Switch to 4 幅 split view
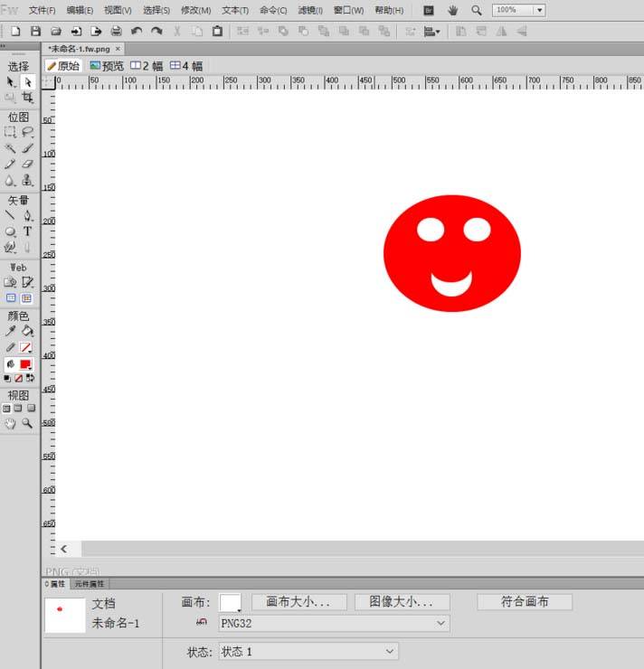Image resolution: width=644 pixels, height=669 pixels. (x=186, y=66)
